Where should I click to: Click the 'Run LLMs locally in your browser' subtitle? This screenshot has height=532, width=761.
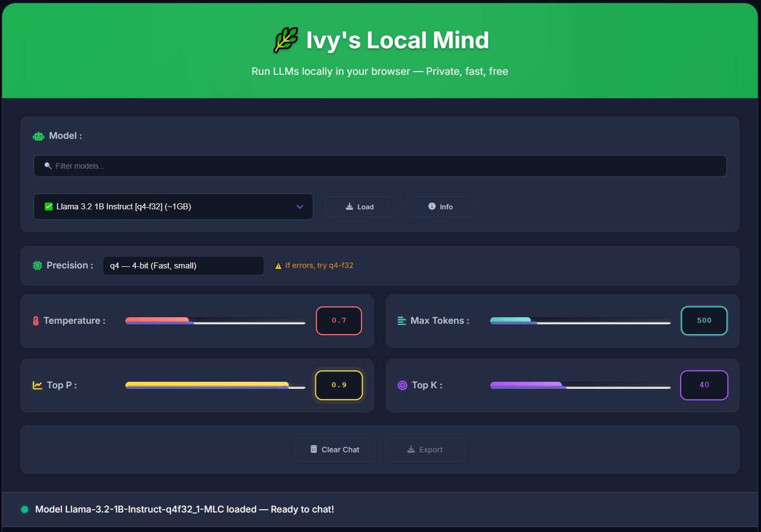click(380, 72)
